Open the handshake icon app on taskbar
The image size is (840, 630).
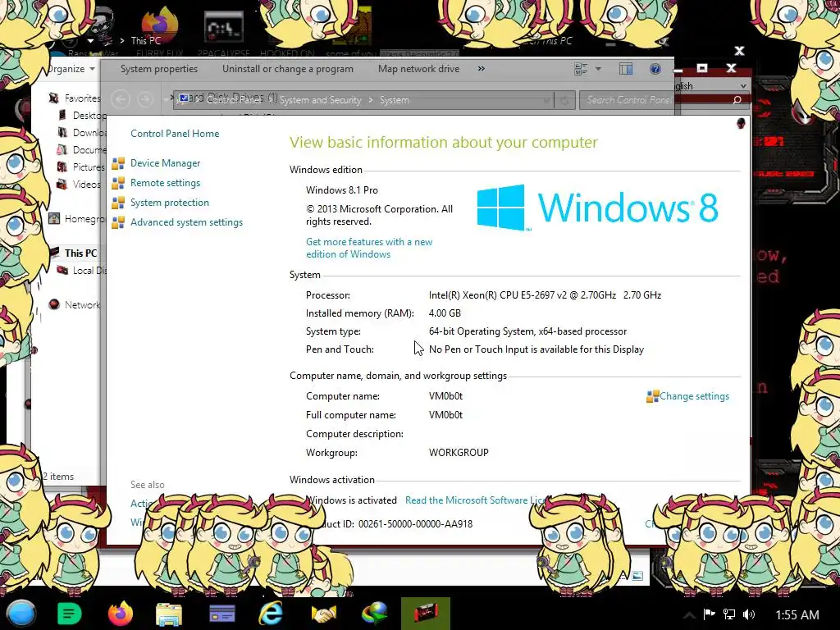(323, 614)
